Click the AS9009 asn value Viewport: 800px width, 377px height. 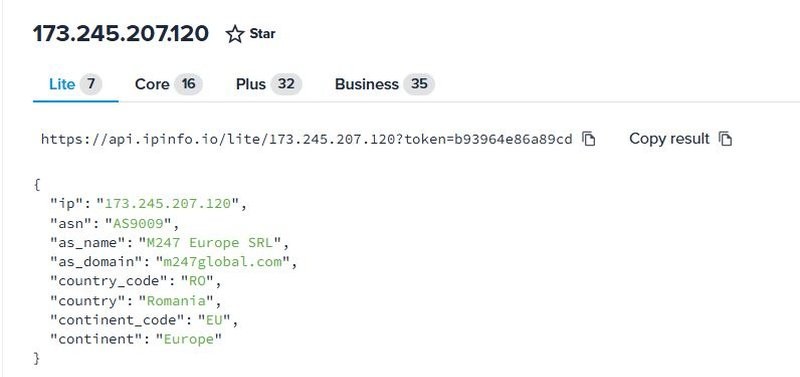(142, 223)
